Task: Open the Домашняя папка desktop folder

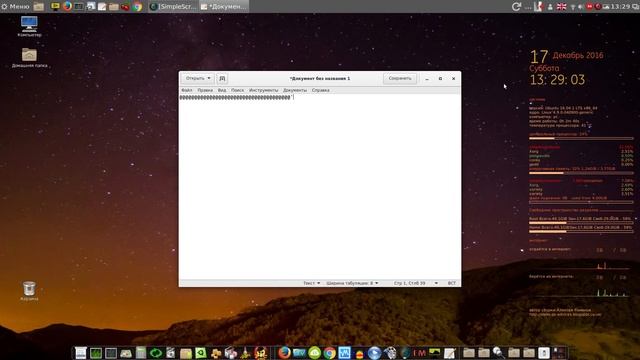Action: 29,58
